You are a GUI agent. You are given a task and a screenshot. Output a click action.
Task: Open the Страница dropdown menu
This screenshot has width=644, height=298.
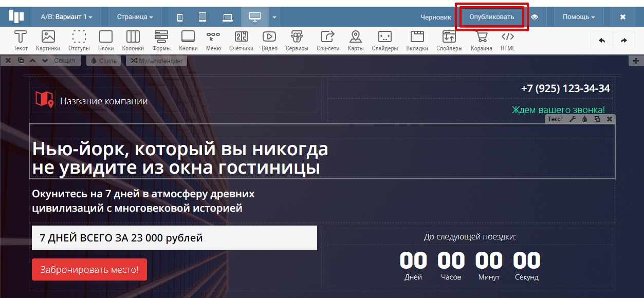coord(135,17)
